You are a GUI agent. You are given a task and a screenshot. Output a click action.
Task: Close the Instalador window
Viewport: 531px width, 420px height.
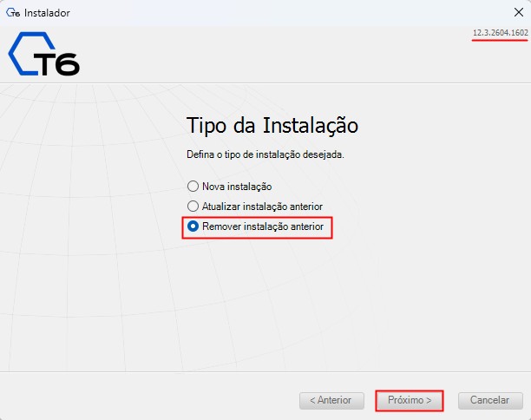(x=519, y=12)
